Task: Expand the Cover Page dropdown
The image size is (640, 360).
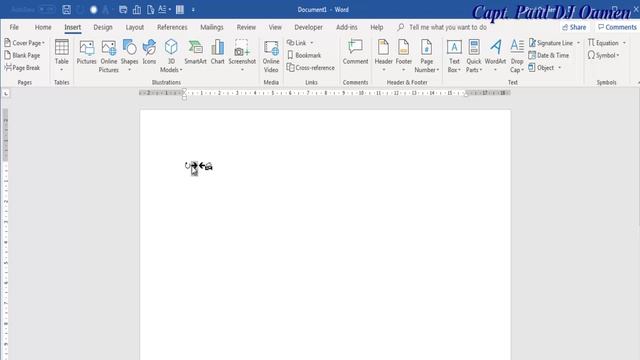Action: [43, 43]
